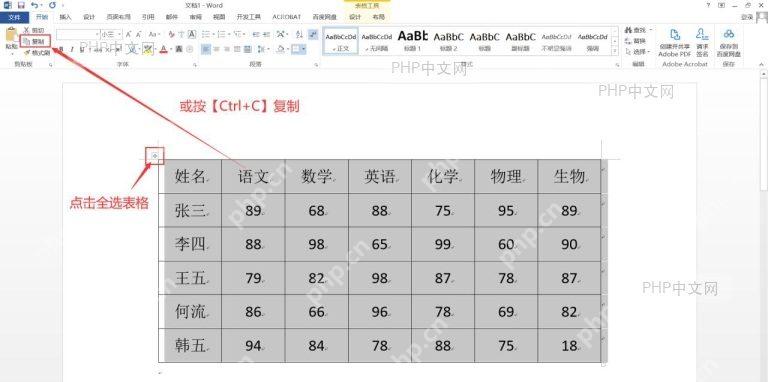Apply the 标题 2 heading style

448,40
